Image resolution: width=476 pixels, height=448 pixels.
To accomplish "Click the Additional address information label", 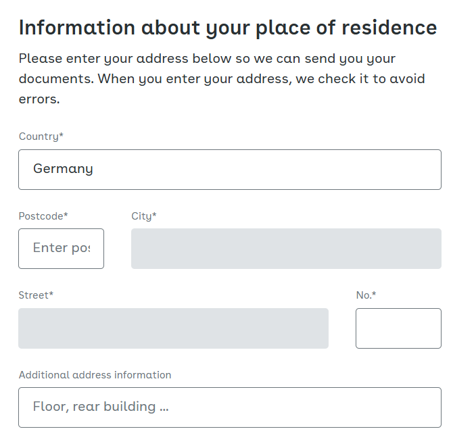I will pos(95,375).
